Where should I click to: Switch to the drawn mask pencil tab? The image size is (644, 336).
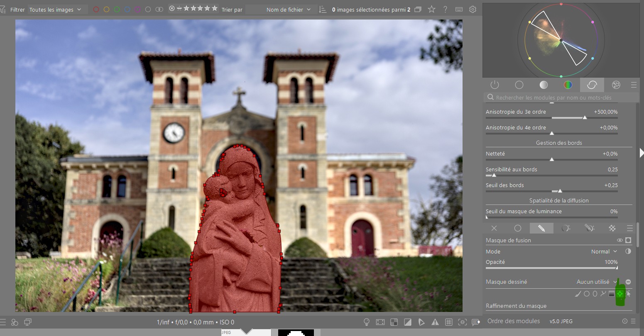(x=541, y=228)
